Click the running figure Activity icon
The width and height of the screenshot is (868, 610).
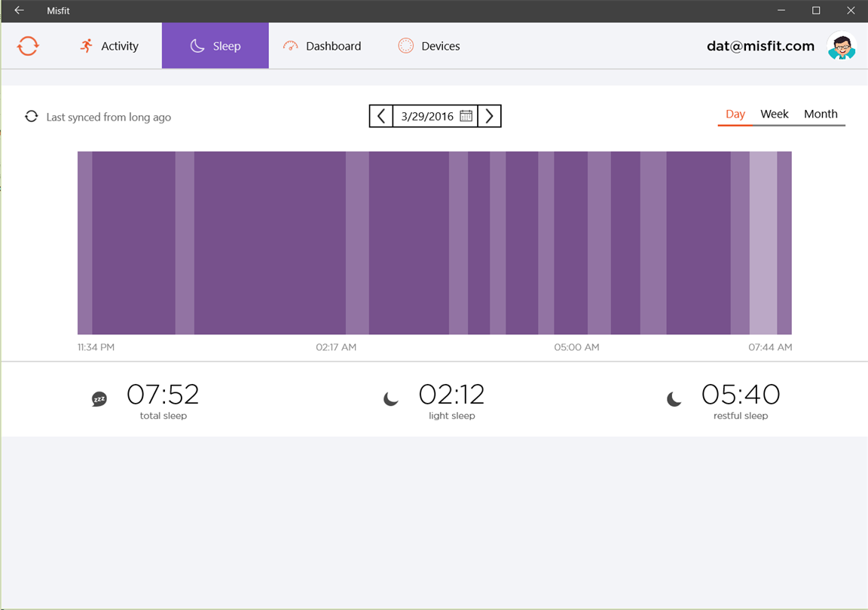pos(87,46)
